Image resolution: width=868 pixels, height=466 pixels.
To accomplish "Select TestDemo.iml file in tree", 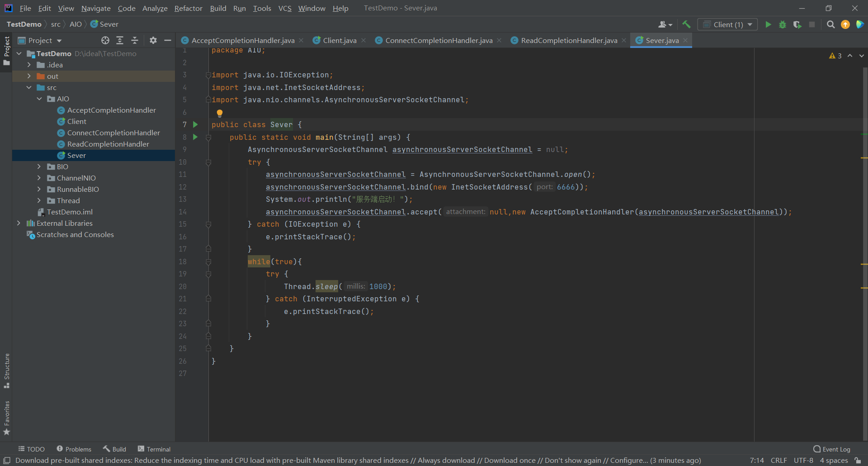I will (x=70, y=212).
